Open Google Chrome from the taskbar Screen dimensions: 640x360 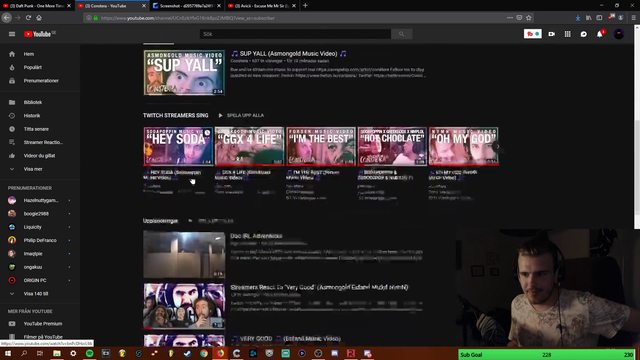click(x=204, y=353)
